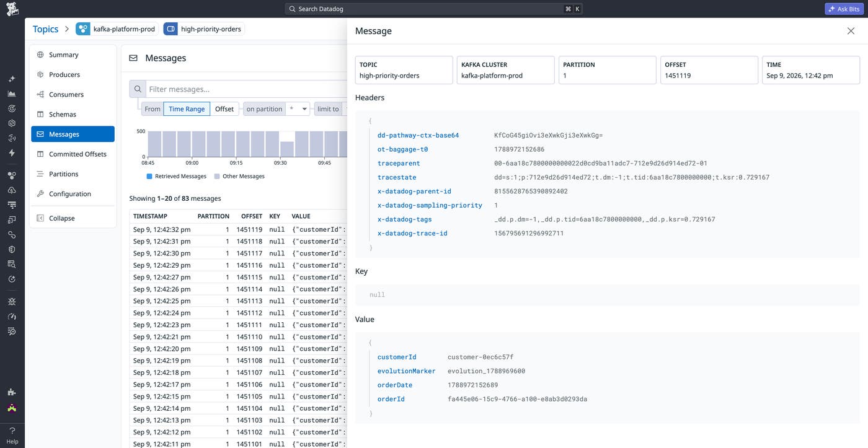Open the cloud cost sidebar icon
Screen dimensions: 868x448
(12, 190)
